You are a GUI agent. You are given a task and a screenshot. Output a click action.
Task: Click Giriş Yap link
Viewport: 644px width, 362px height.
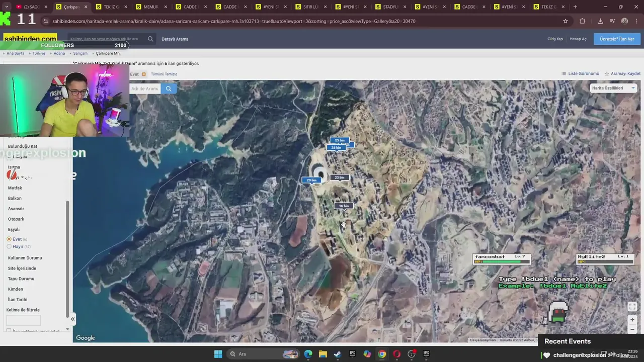[555, 39]
